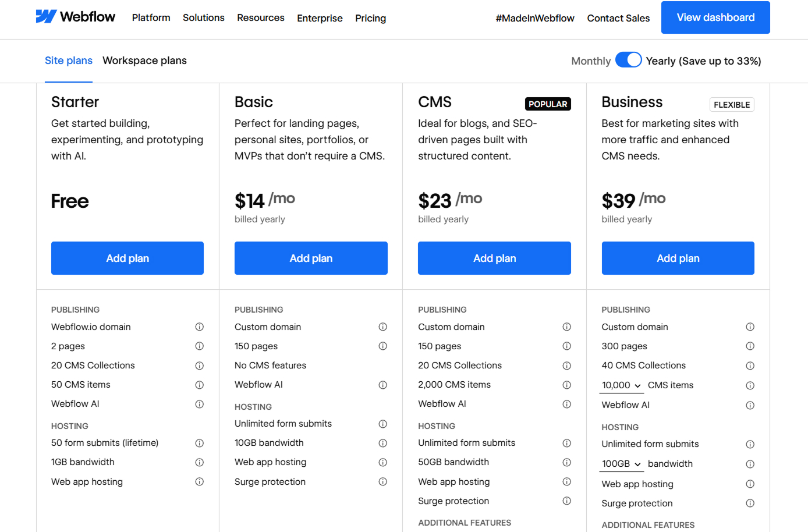Show info for Basic 150 pages

click(383, 346)
